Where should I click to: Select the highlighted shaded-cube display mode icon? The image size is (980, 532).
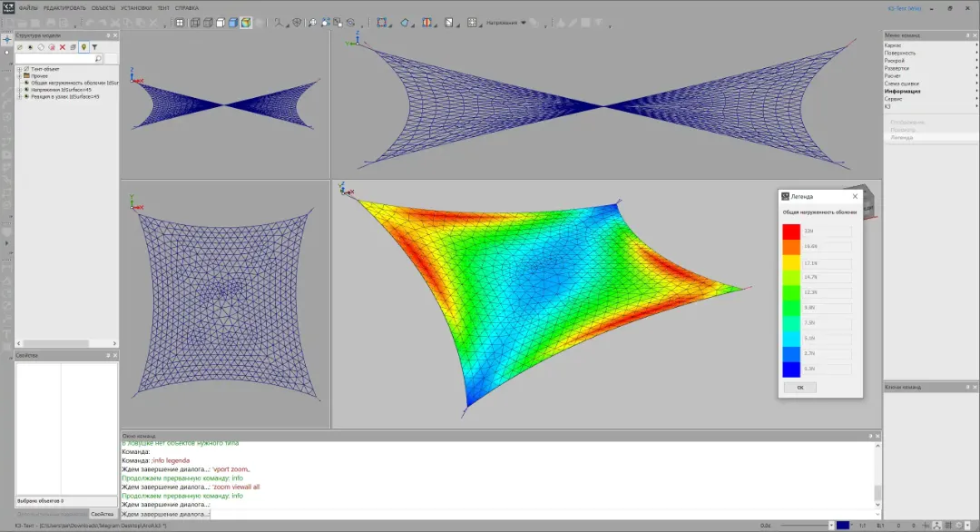pos(245,23)
